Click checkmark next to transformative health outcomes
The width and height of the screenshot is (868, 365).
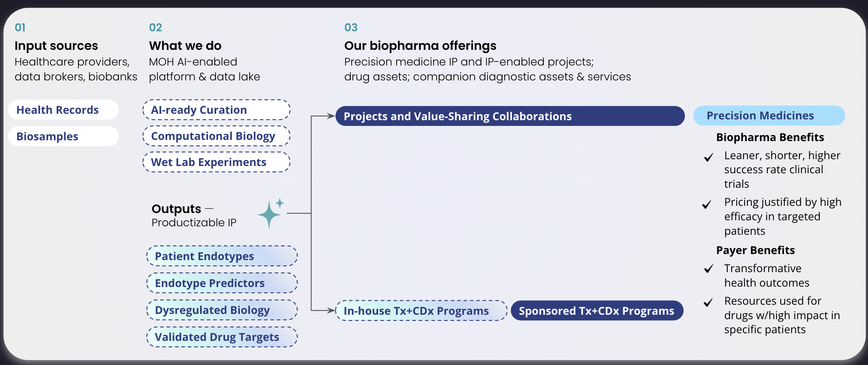pos(709,269)
